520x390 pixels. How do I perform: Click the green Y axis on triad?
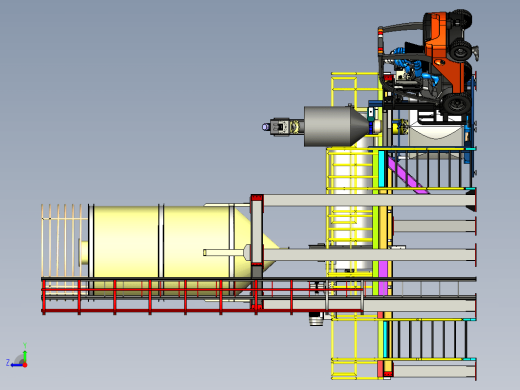tap(25, 353)
